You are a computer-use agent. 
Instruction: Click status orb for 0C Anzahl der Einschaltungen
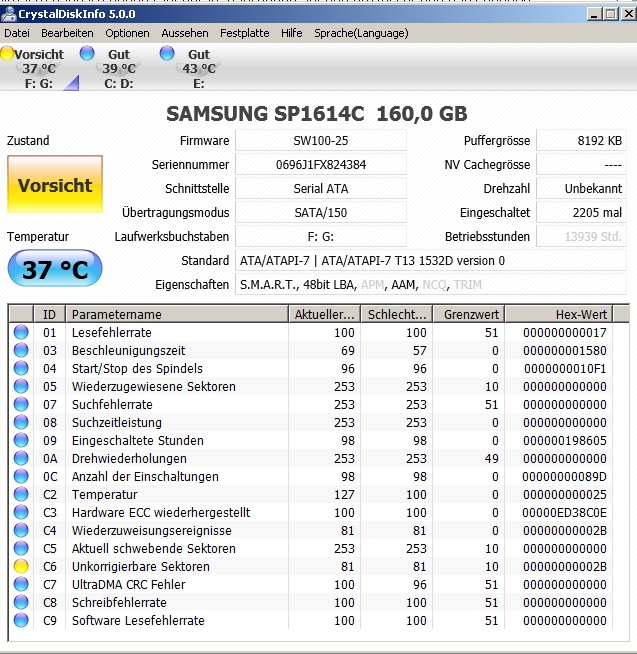tap(21, 476)
